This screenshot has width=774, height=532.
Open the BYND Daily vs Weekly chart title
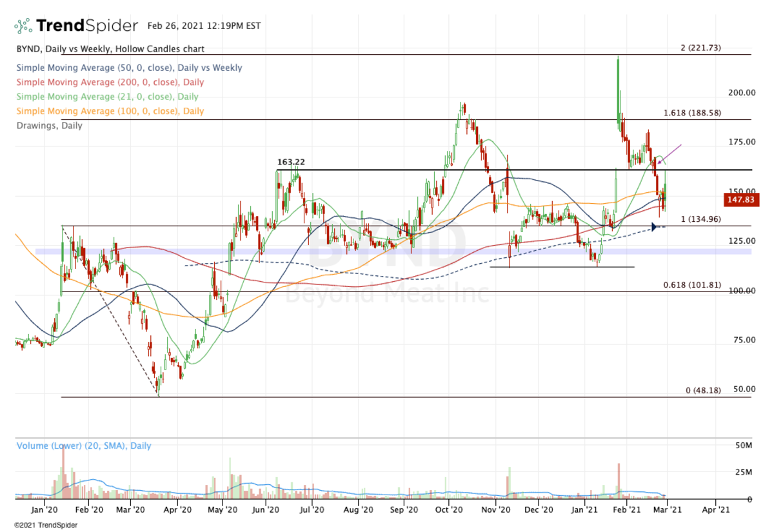point(110,49)
